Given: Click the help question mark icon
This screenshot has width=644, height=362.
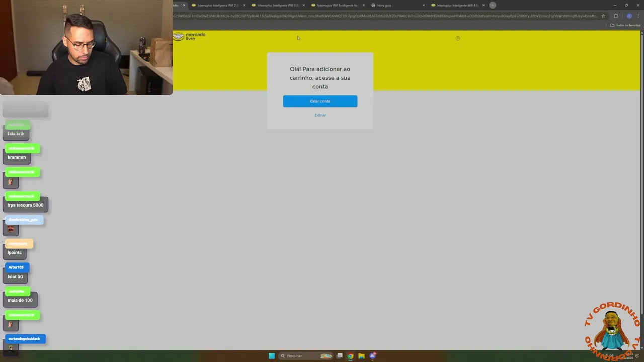Looking at the screenshot, I should tap(458, 38).
